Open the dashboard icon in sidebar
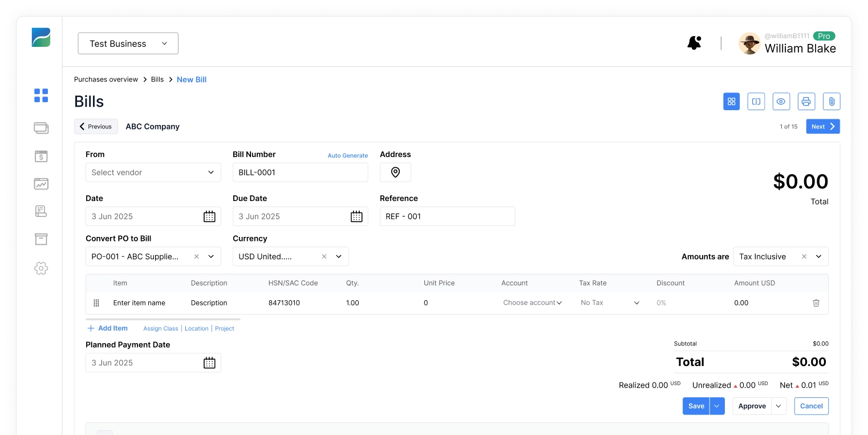The image size is (868, 435). 41,95
